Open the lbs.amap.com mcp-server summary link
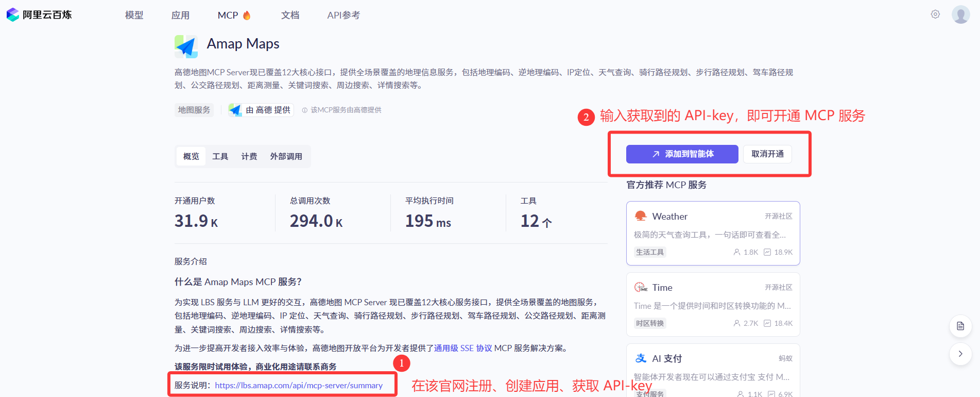 coord(299,385)
